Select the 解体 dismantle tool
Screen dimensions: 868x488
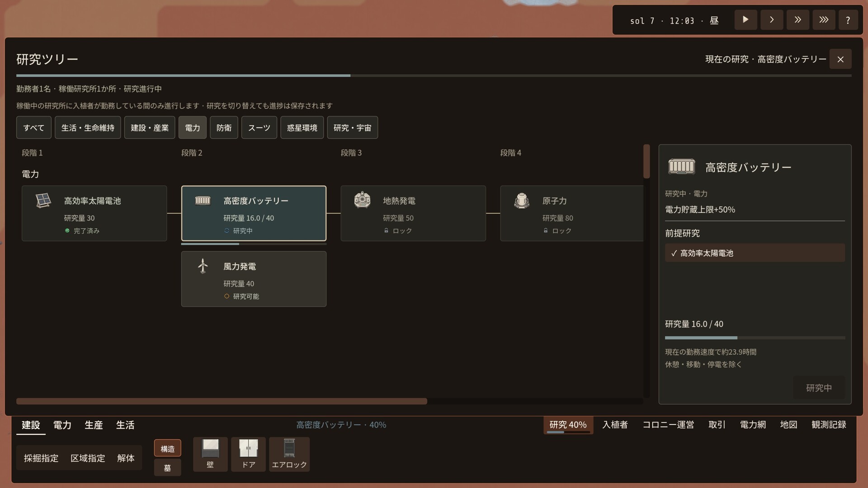pos(126,458)
